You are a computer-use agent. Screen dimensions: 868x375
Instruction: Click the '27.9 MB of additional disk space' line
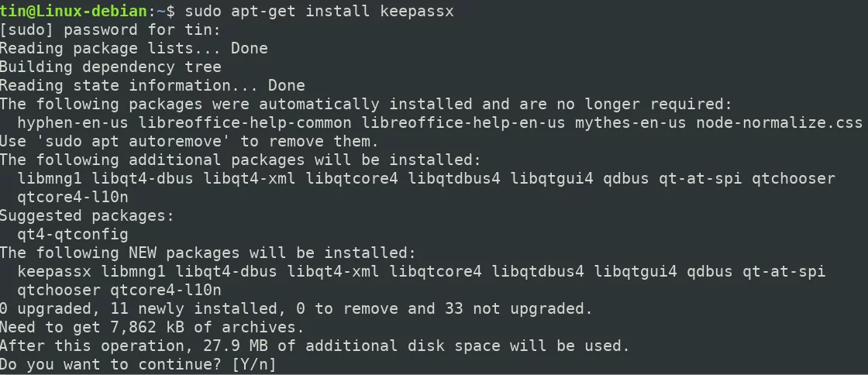click(315, 346)
